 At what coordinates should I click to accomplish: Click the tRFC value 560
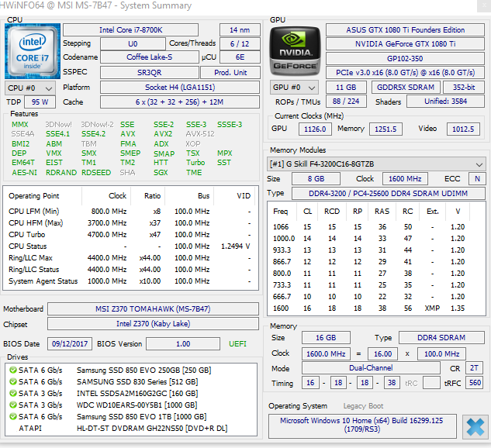pyautogui.click(x=475, y=383)
